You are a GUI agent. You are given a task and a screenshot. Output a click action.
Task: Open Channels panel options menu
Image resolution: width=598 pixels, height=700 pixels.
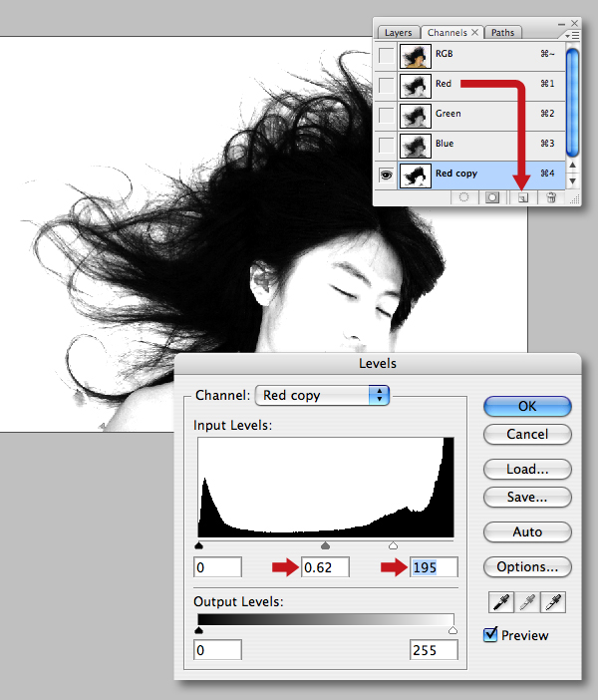pyautogui.click(x=572, y=35)
